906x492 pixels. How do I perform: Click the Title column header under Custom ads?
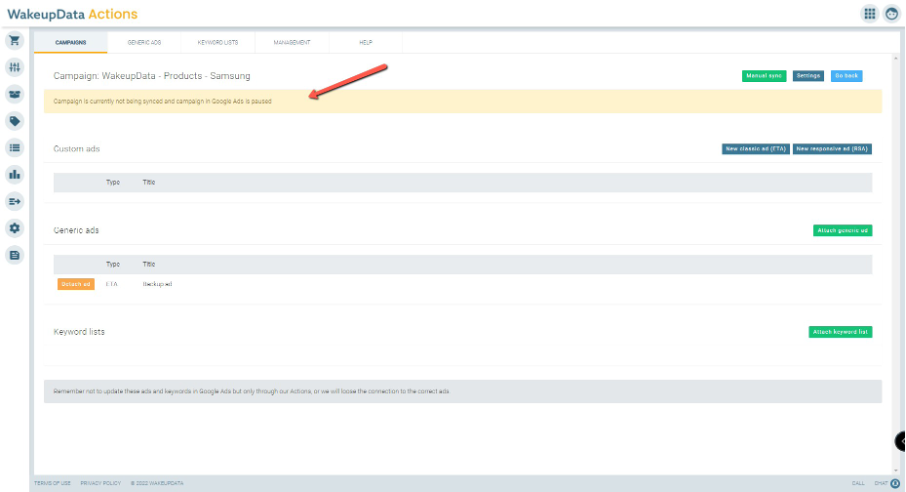click(148, 182)
